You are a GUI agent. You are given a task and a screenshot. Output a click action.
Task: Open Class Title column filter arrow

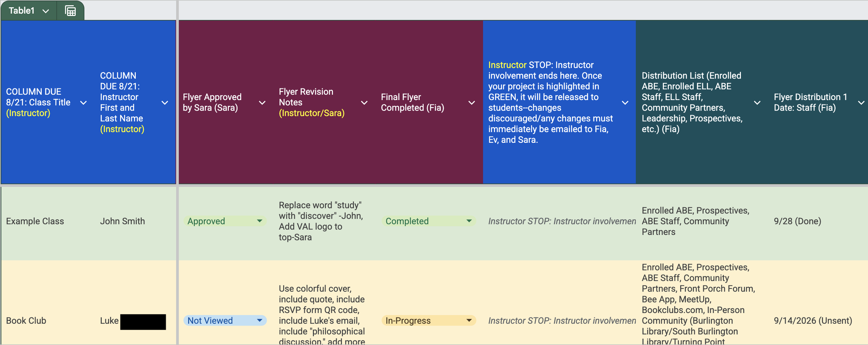[83, 103]
